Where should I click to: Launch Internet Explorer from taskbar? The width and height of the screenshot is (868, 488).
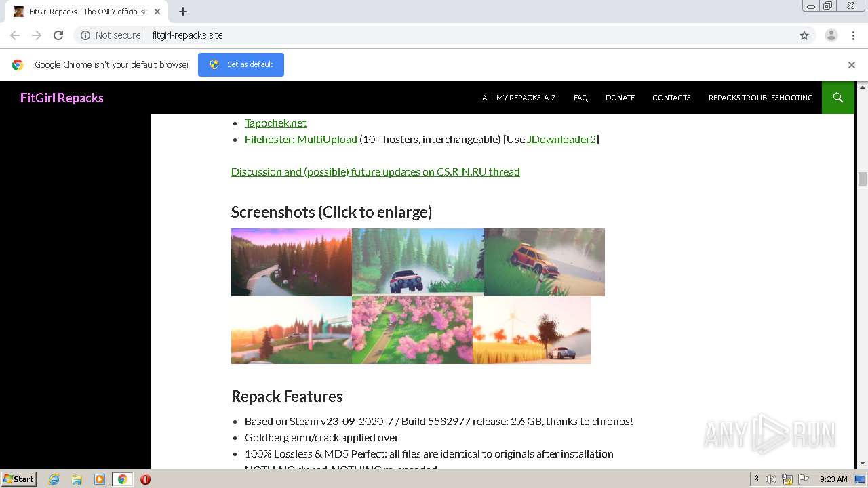click(54, 479)
